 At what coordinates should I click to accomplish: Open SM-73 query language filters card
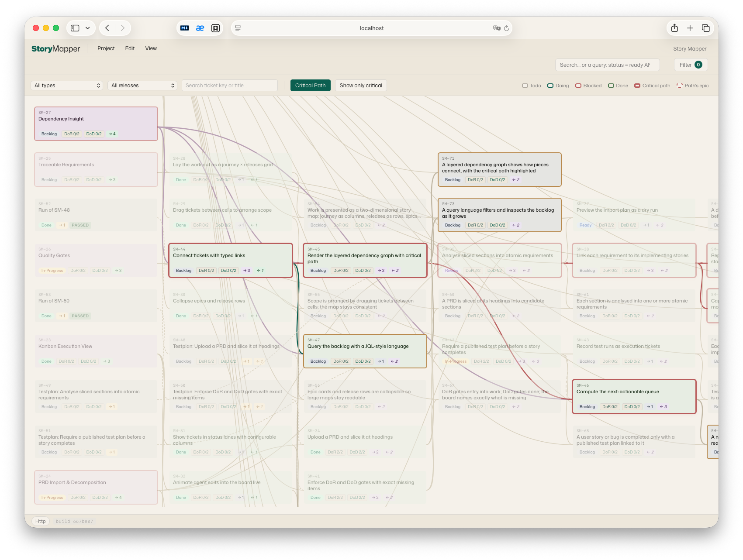click(500, 215)
